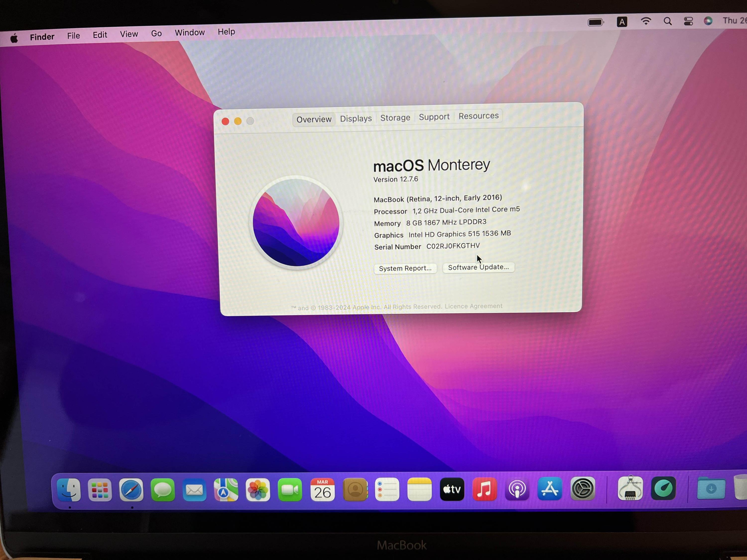Click memory text 8 GB 1867 MHz LPDDR3
Screen dimensions: 747x560
coord(446,223)
